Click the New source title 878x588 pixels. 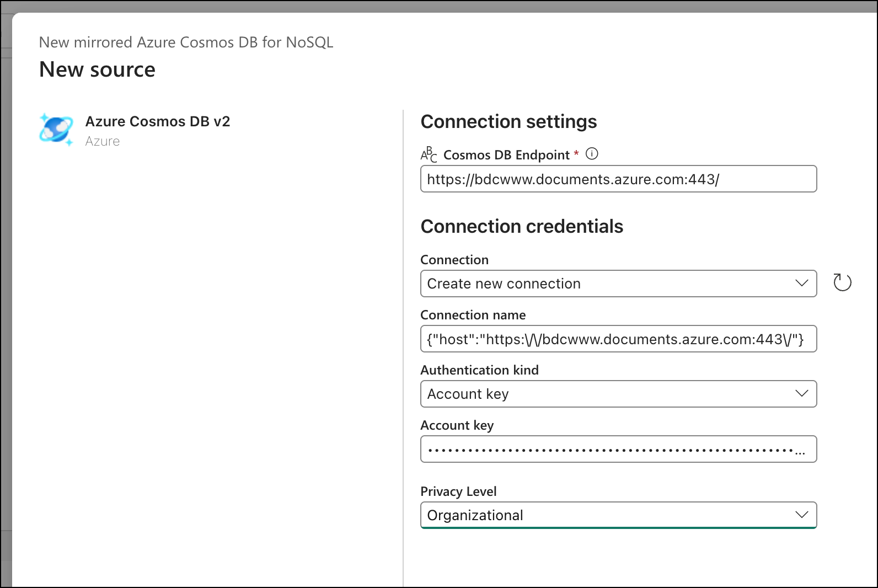pos(98,70)
